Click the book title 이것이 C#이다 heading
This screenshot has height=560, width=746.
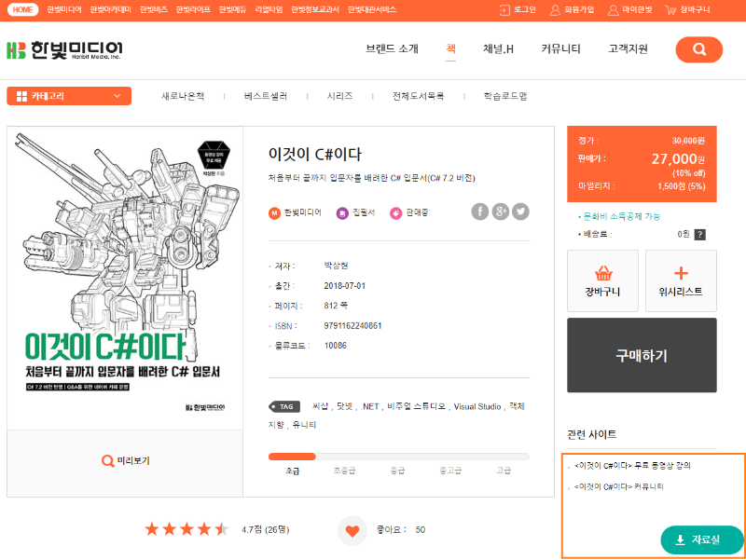pos(315,154)
